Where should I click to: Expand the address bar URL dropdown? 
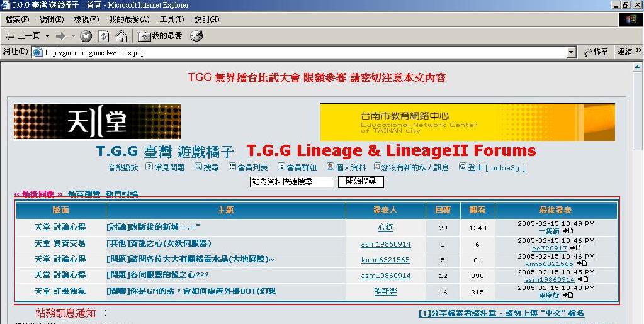click(x=572, y=53)
